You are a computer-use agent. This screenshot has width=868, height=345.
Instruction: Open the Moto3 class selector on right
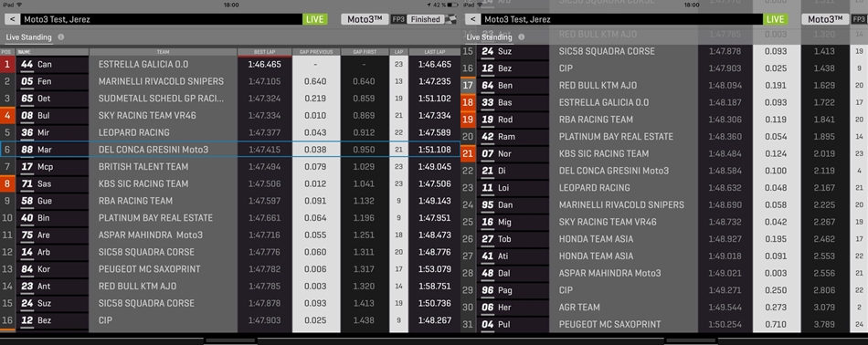click(825, 19)
